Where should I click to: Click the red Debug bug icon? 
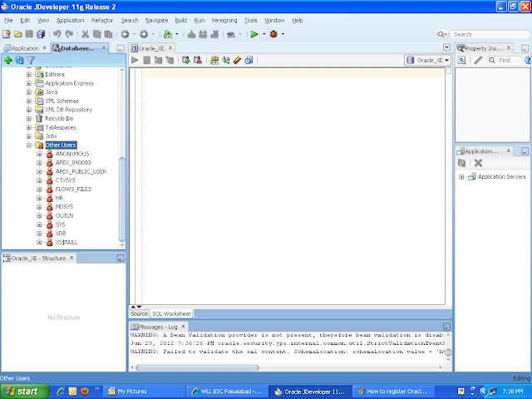click(273, 34)
